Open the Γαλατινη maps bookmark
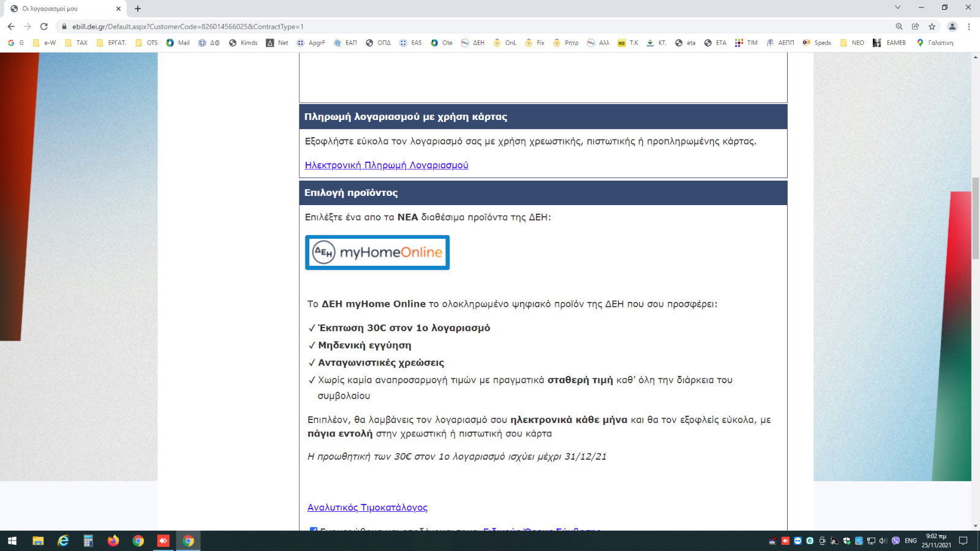980x551 pixels. 935,43
